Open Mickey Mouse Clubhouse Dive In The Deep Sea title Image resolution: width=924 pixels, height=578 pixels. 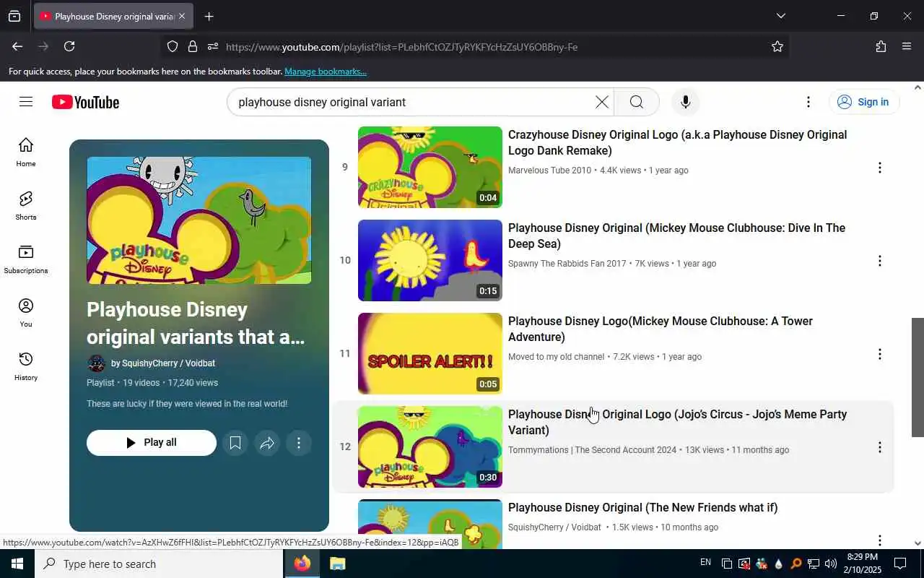click(x=676, y=236)
